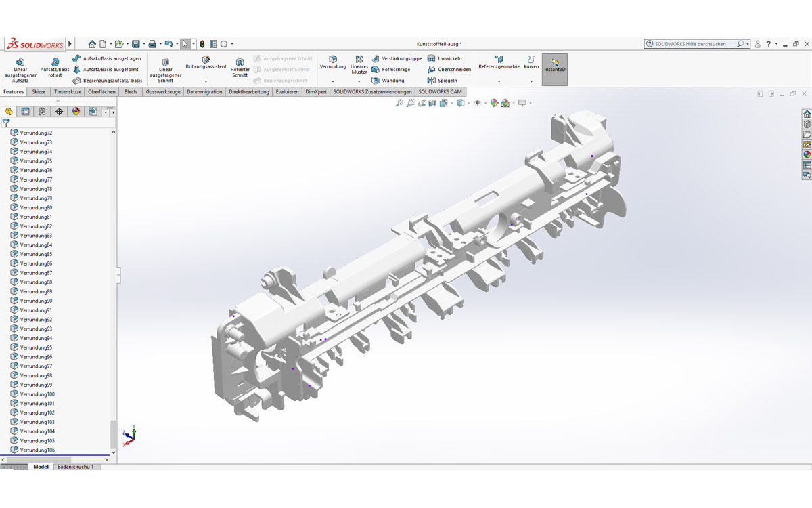
Task: Toggle section view in the heads-up toolbar
Action: click(432, 103)
